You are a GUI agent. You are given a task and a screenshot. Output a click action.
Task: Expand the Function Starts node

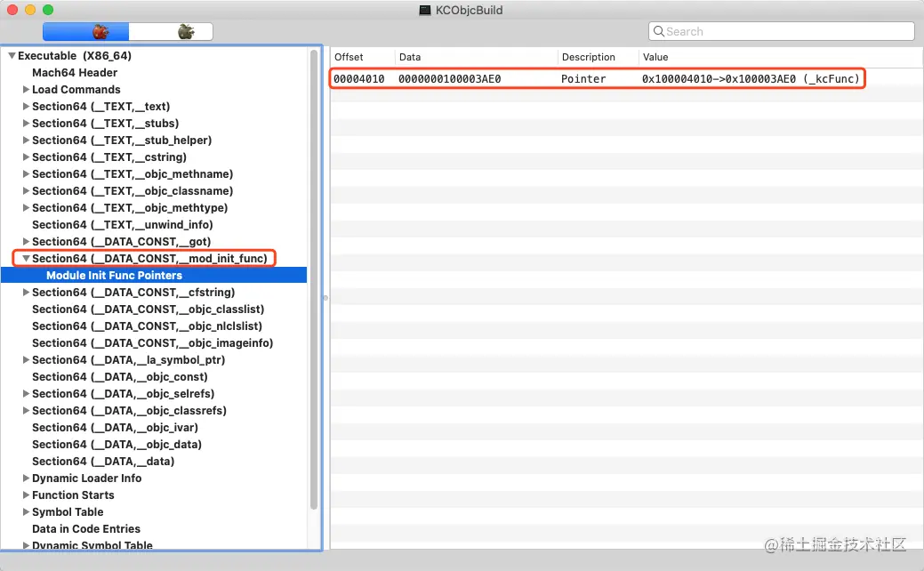tap(26, 495)
